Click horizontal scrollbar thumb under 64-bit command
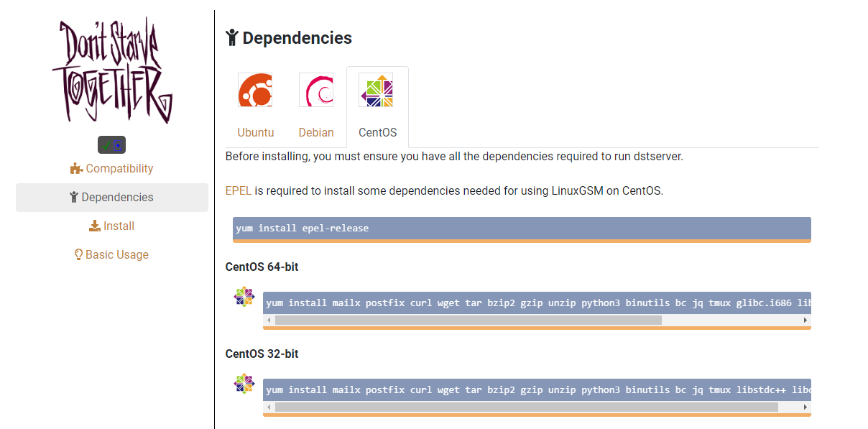Screen dimensions: 868x429 tap(468, 320)
